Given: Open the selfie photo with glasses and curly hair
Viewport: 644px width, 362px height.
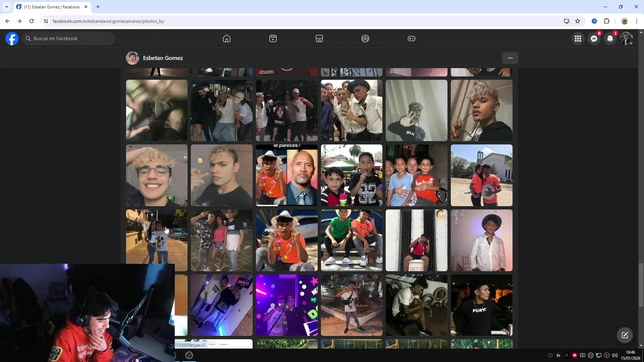Looking at the screenshot, I should [x=156, y=175].
